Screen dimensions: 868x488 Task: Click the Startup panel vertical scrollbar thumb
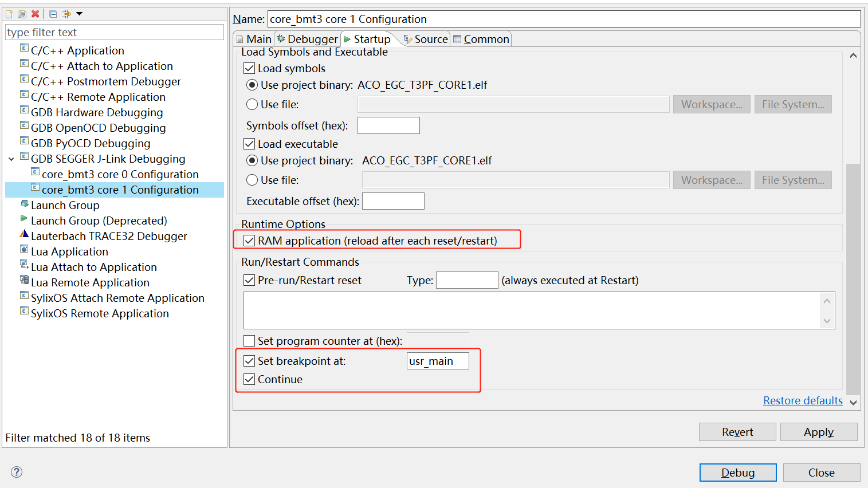(x=853, y=279)
